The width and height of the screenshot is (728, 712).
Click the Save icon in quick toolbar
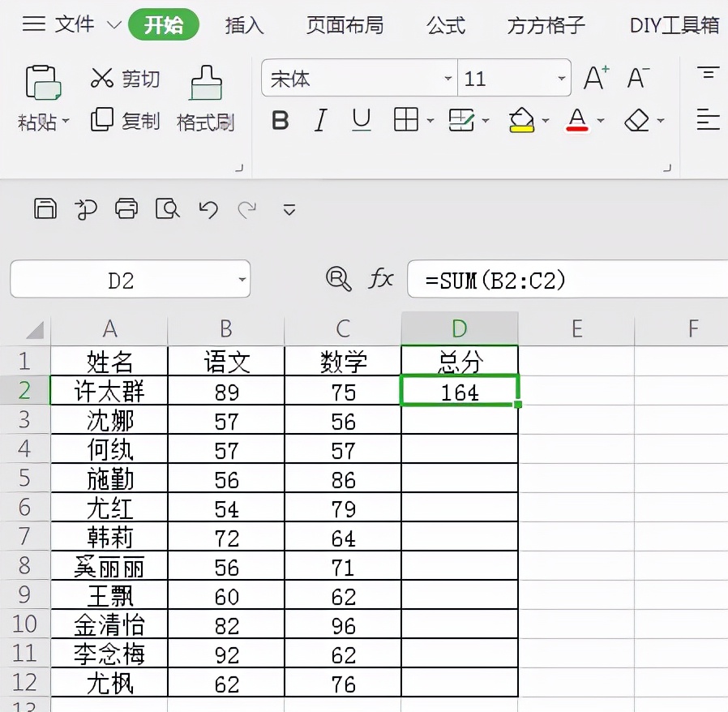point(45,208)
